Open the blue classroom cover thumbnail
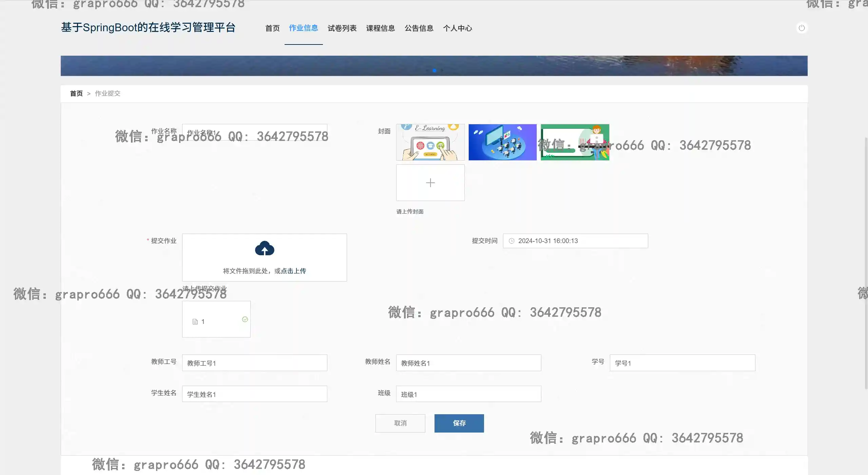 502,142
